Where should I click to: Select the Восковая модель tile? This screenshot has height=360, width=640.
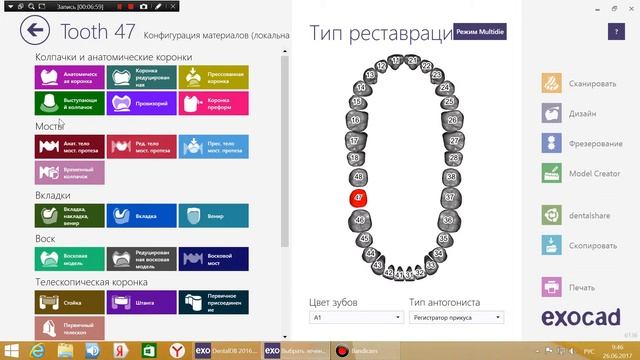(70, 259)
